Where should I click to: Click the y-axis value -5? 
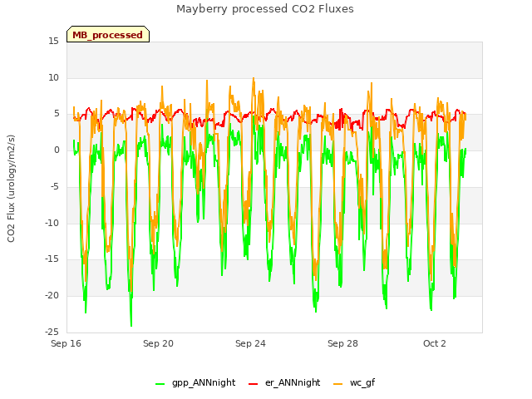(54, 186)
